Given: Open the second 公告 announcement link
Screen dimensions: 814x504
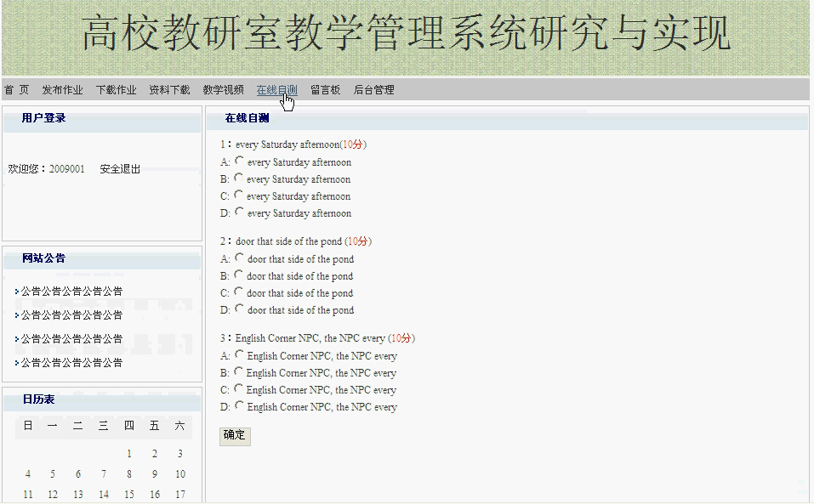Looking at the screenshot, I should point(71,315).
